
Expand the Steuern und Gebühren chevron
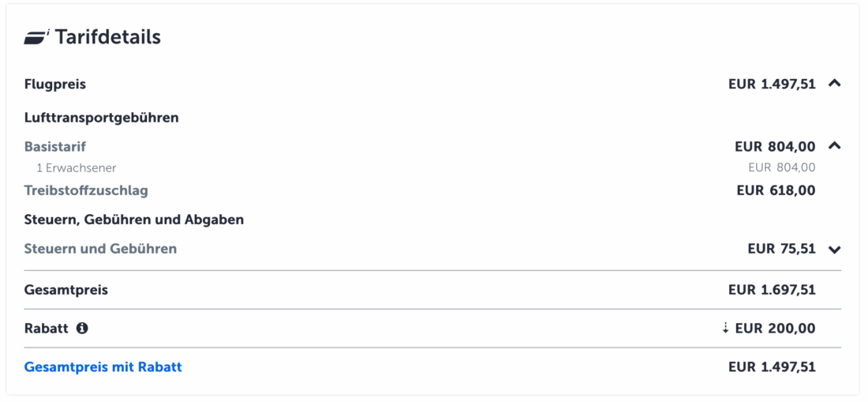835,250
